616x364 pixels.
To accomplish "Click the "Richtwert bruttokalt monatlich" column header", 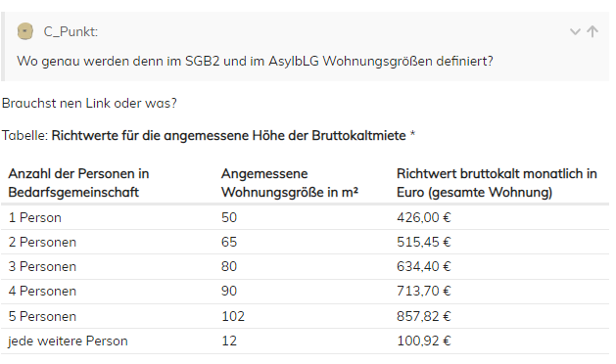I will click(x=497, y=183).
